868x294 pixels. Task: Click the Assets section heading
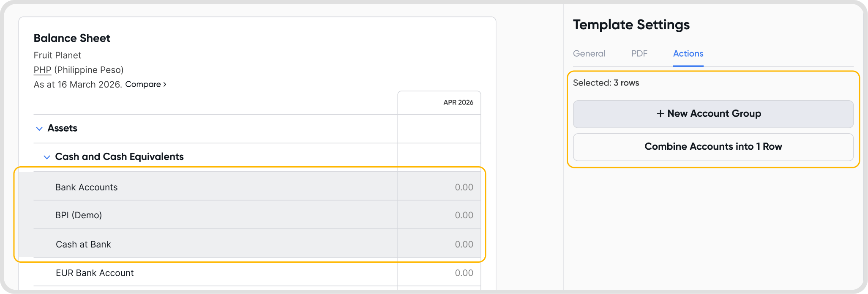[x=63, y=128]
